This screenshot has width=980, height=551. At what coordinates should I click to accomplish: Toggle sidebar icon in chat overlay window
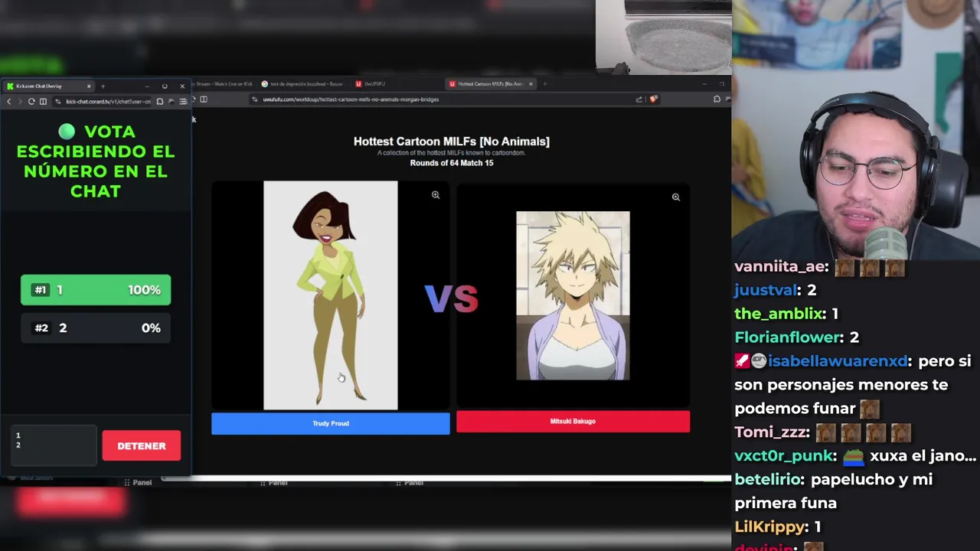pos(43,101)
